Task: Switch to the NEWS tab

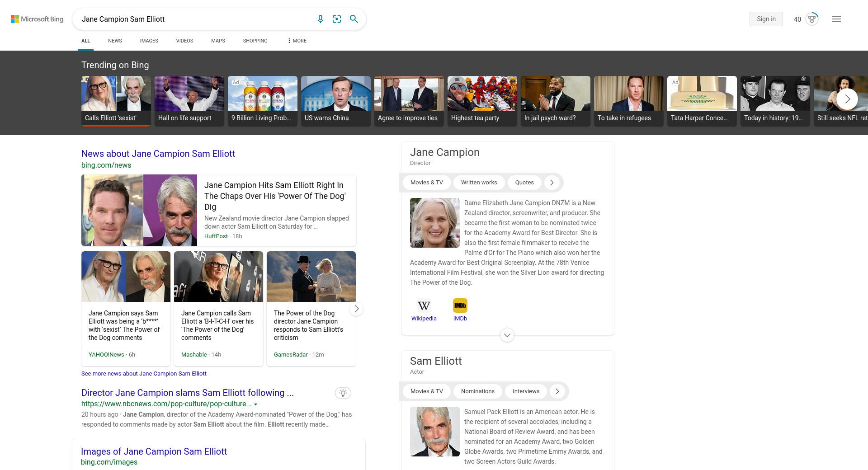Action: pos(115,41)
